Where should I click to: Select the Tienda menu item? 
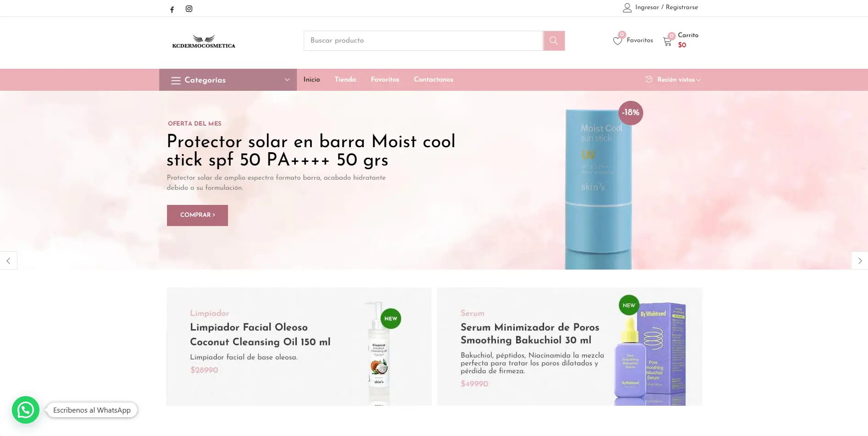pyautogui.click(x=345, y=80)
